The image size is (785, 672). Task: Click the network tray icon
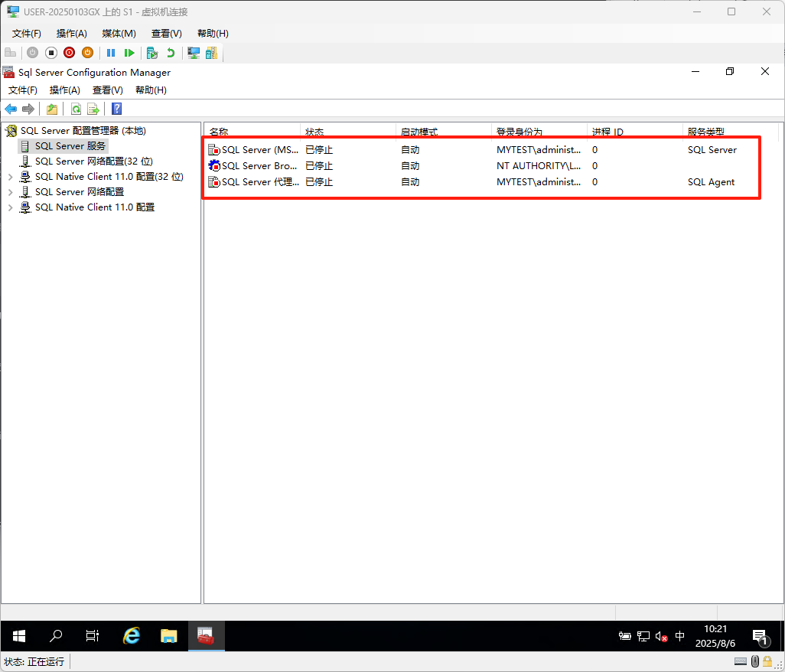tap(643, 637)
